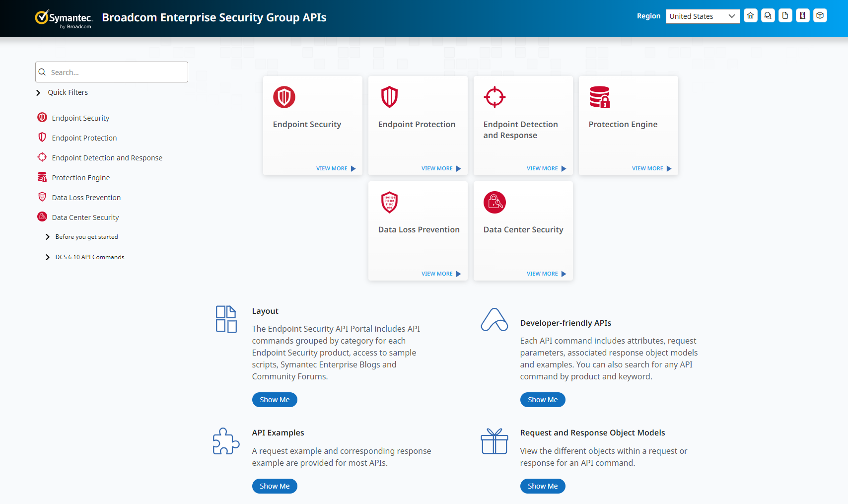Open the Protection Engine card title
848x504 pixels.
point(623,125)
